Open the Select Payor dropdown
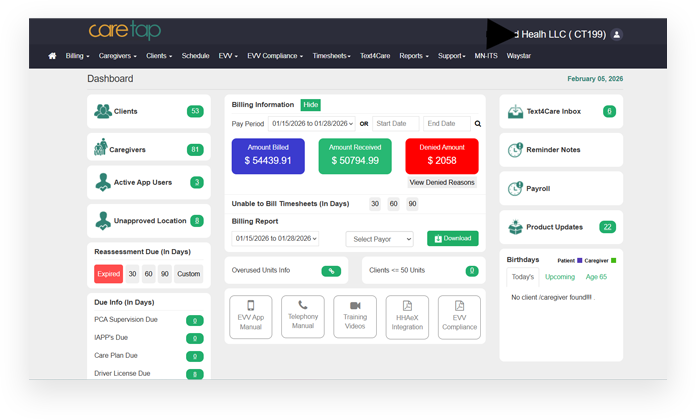 tap(379, 239)
